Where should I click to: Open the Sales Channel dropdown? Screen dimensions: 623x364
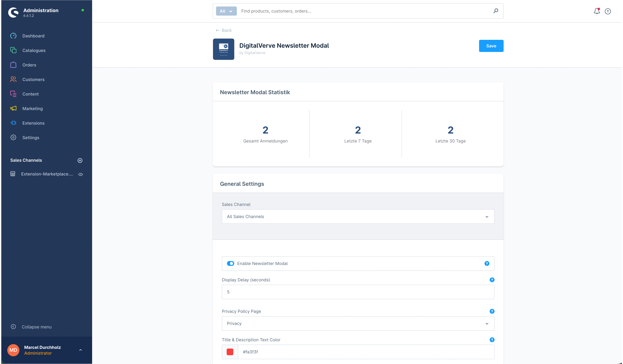pos(358,217)
